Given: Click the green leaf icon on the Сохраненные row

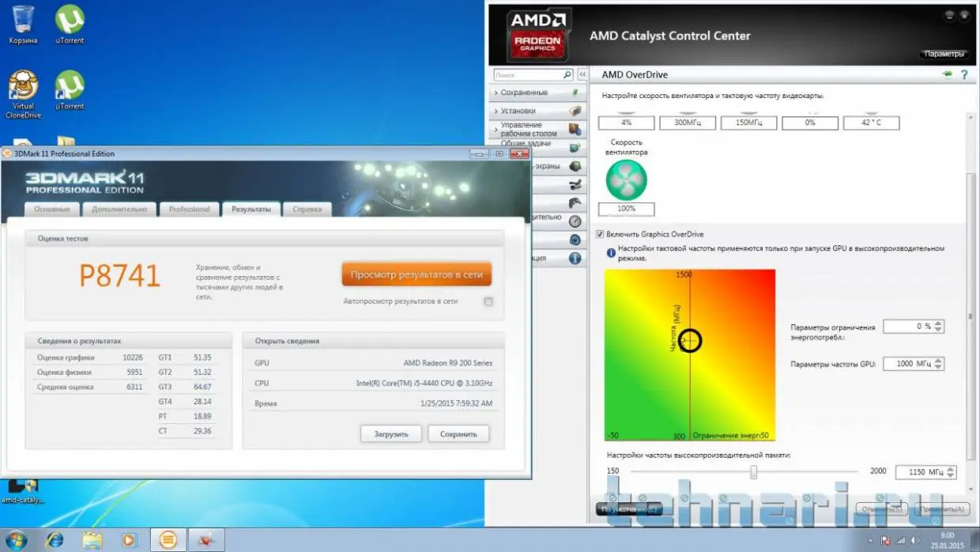Looking at the screenshot, I should pos(576,93).
